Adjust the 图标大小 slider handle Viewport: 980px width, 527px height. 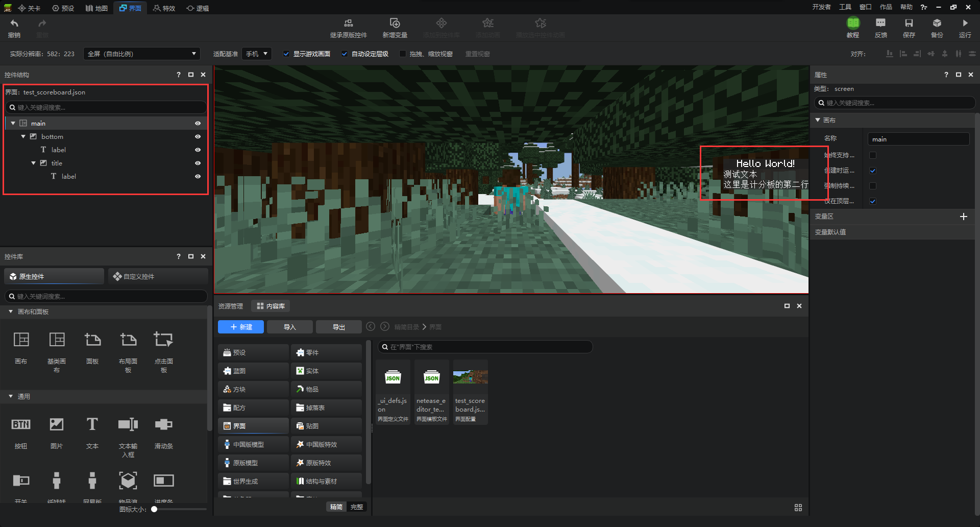(x=154, y=509)
